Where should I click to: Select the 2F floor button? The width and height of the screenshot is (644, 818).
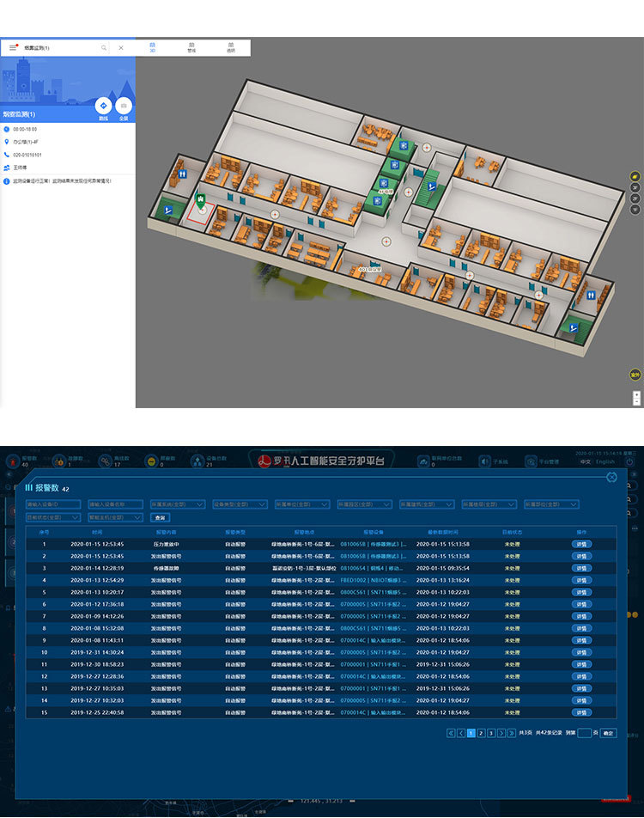coord(635,198)
